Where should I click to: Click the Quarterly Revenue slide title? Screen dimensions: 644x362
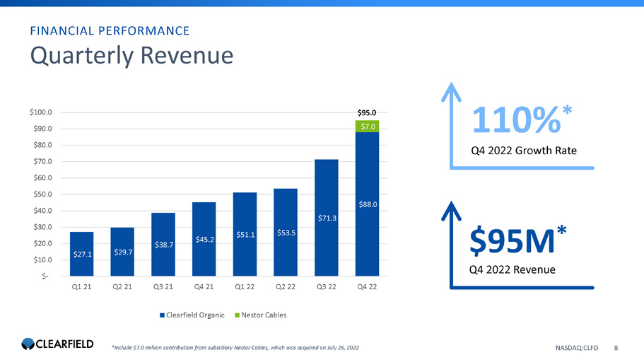coord(131,56)
